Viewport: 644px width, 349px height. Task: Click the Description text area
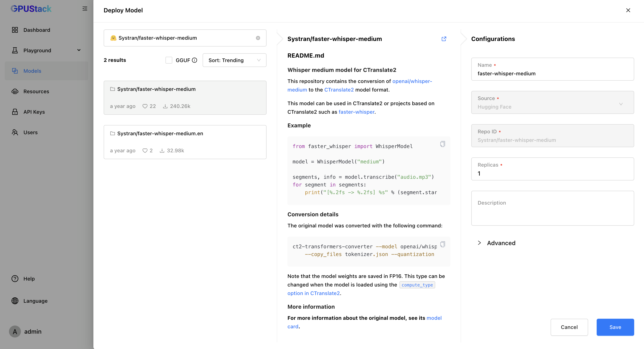pyautogui.click(x=553, y=208)
